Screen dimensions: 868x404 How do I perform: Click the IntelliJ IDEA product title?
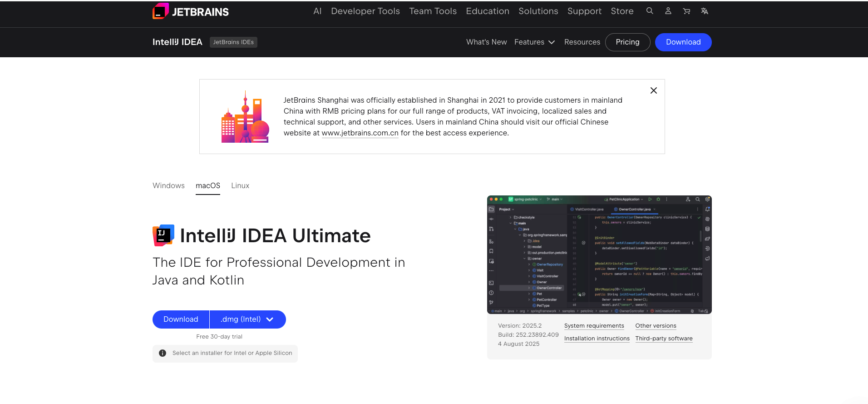[x=178, y=42]
